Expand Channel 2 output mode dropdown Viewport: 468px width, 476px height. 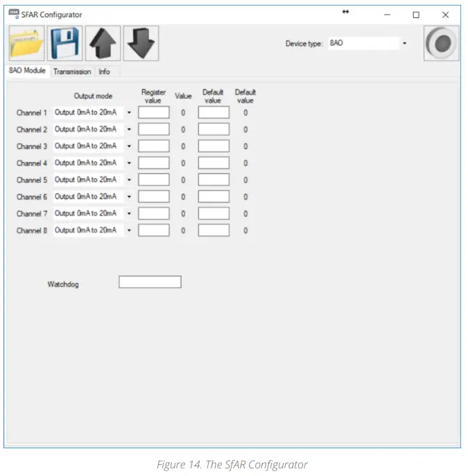pos(129,130)
